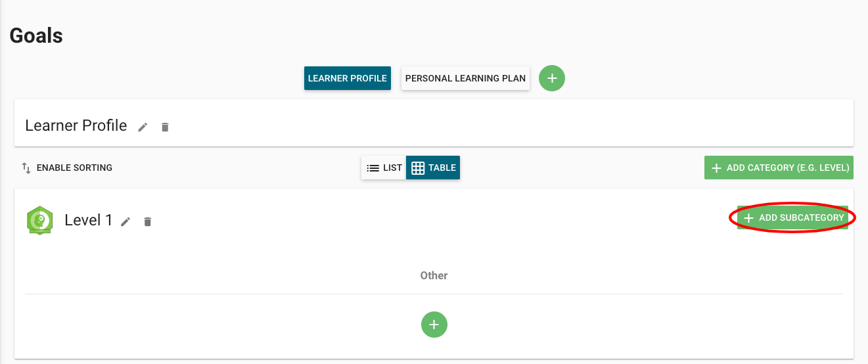Remove Level 1 with its trash icon

pos(148,221)
